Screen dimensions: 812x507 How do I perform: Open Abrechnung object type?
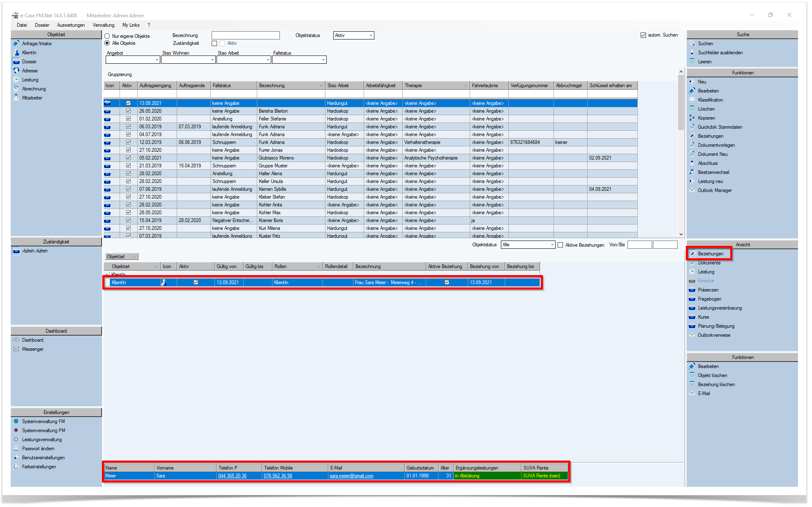coord(34,89)
